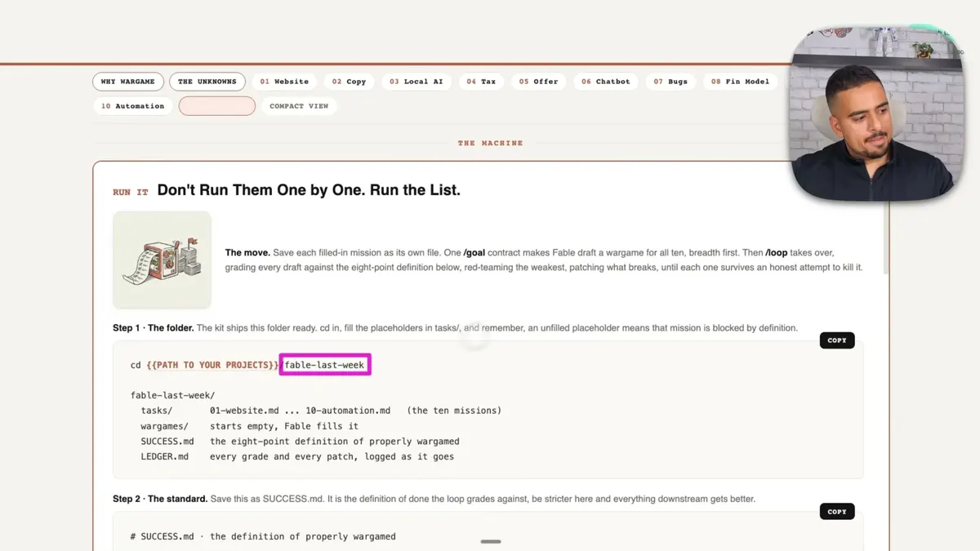Image resolution: width=980 pixels, height=551 pixels.
Task: Select the 04 Tax tab
Action: click(x=481, y=82)
